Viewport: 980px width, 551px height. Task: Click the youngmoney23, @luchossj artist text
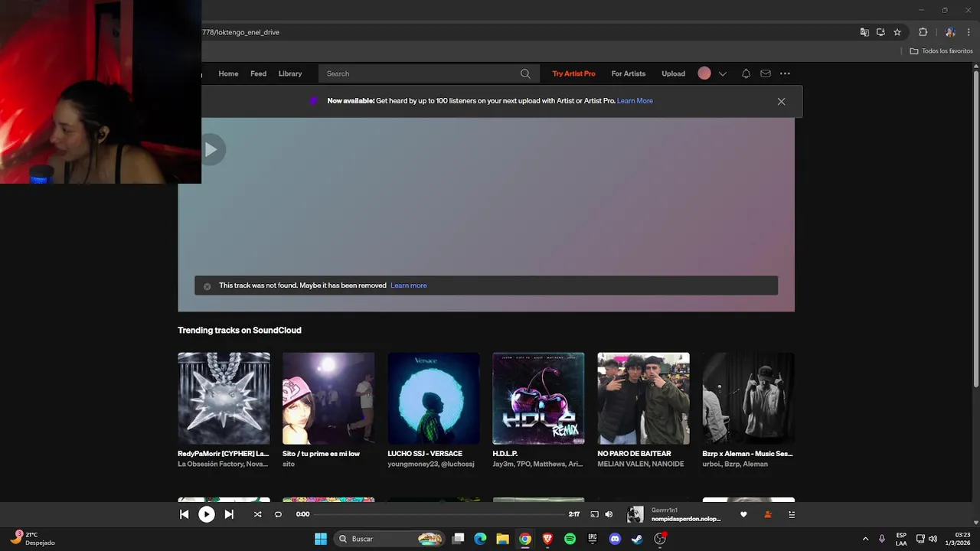[x=431, y=464]
